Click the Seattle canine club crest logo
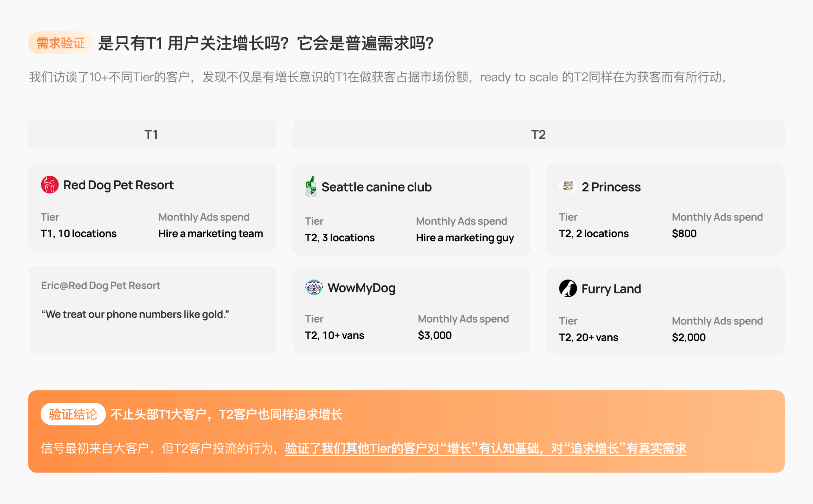Viewport: 813px width, 504px height. pyautogui.click(x=311, y=186)
